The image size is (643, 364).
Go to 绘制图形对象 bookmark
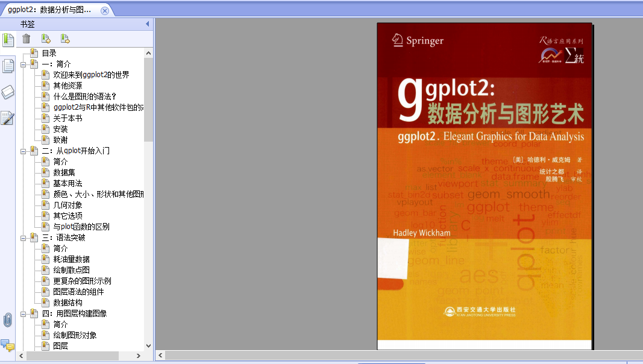(x=75, y=335)
